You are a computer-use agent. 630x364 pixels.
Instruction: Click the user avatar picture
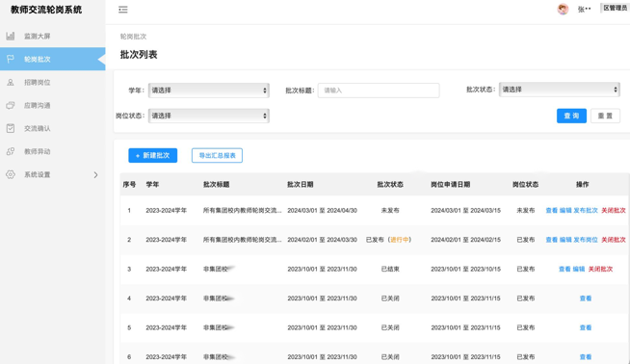(x=563, y=9)
